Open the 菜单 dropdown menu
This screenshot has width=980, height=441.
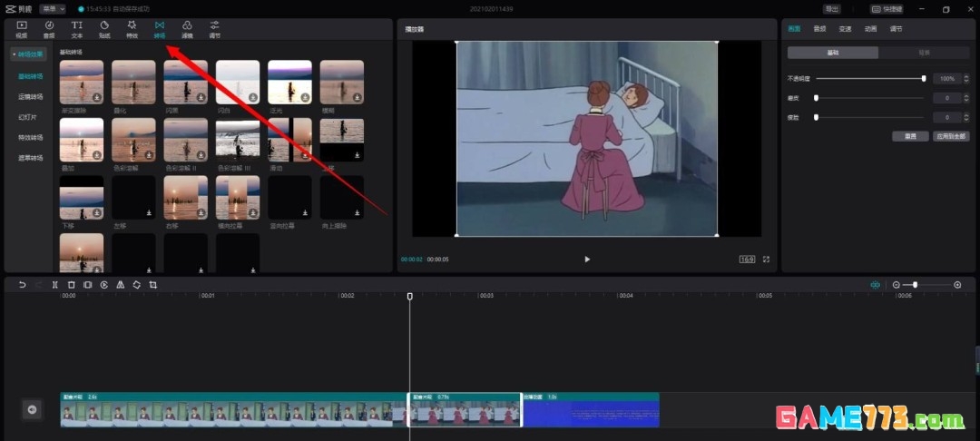[52, 9]
